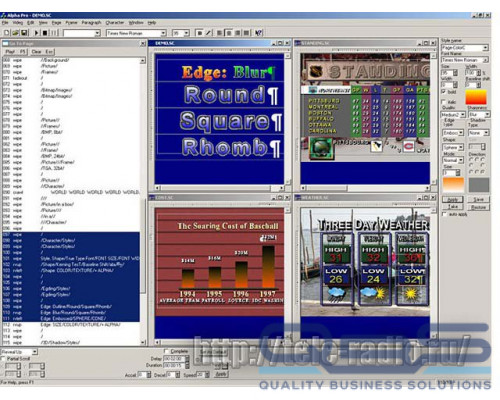This screenshot has height=400, width=500.
Task: Open the Paragraph menu
Action: pos(91,23)
